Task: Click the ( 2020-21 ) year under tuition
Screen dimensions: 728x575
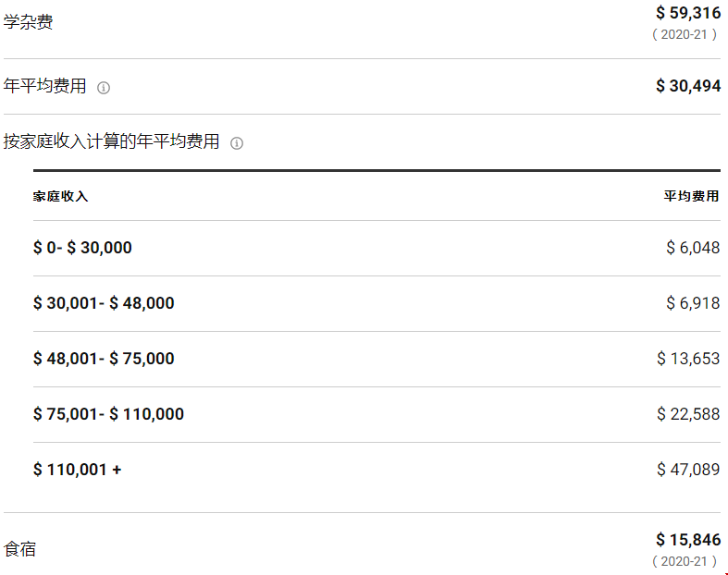Action: [685, 35]
